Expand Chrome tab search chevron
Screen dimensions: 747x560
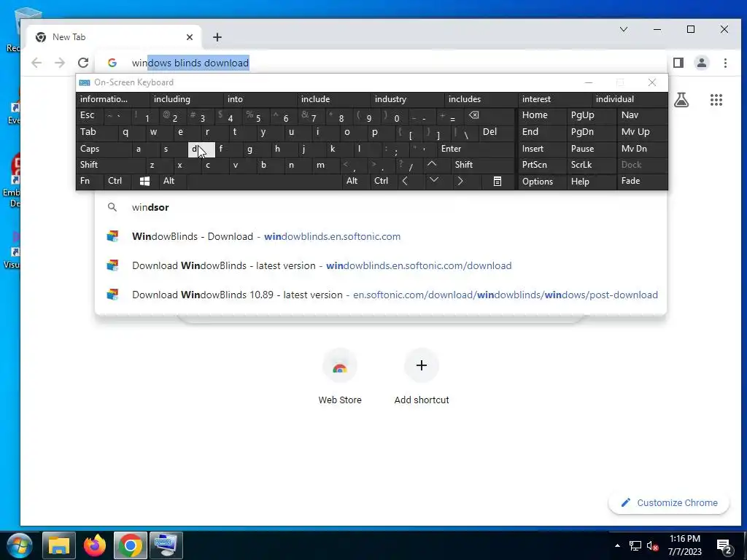pos(624,29)
